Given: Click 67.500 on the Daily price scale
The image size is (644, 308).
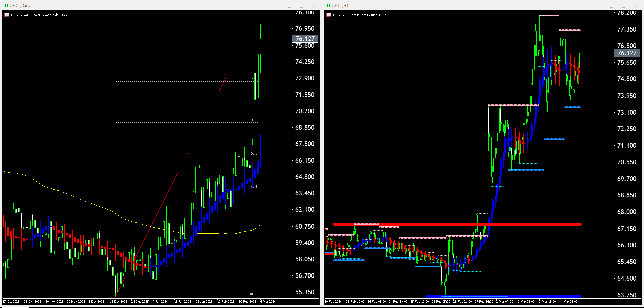Looking at the screenshot, I should tap(305, 144).
